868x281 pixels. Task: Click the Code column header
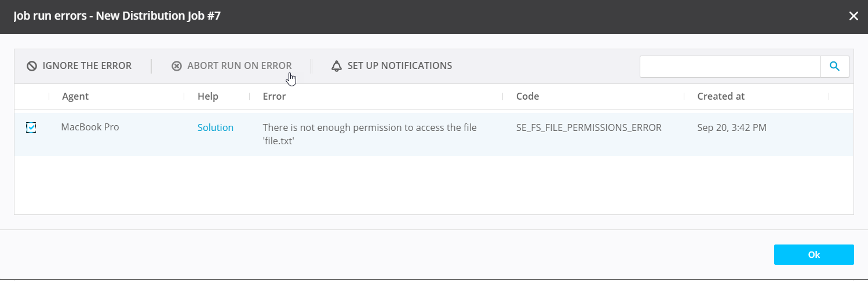[x=528, y=96]
